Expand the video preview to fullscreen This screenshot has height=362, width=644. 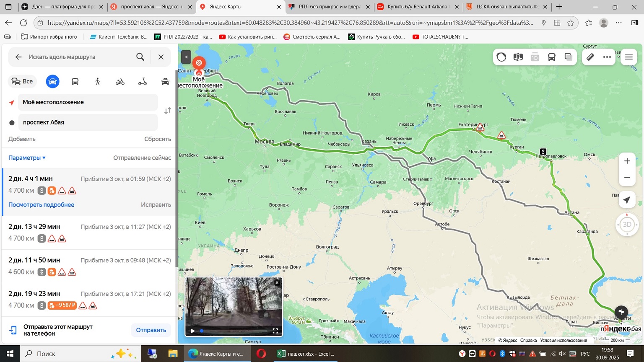[275, 331]
